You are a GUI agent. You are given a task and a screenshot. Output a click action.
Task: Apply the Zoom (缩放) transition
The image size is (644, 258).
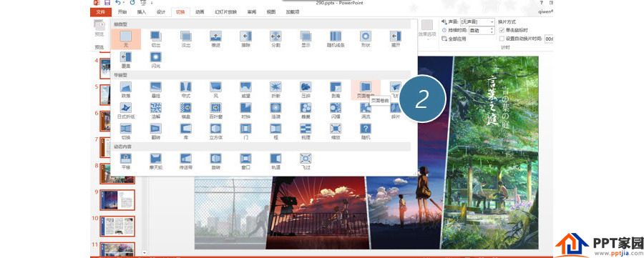(x=336, y=132)
